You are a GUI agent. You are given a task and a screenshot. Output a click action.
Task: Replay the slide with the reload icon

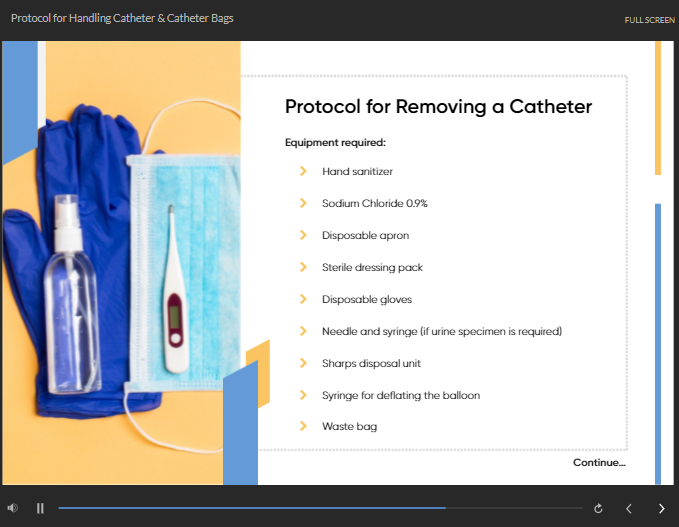[x=598, y=508]
